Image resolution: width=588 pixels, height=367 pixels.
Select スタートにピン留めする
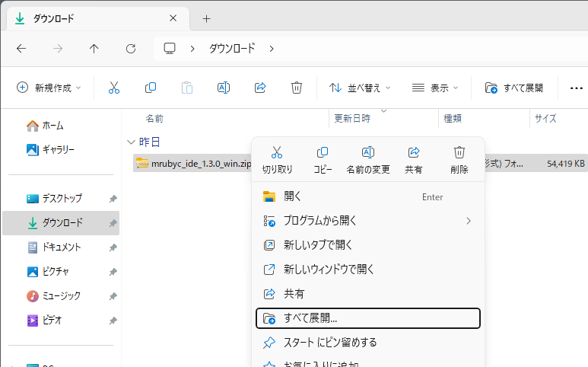pos(368,342)
